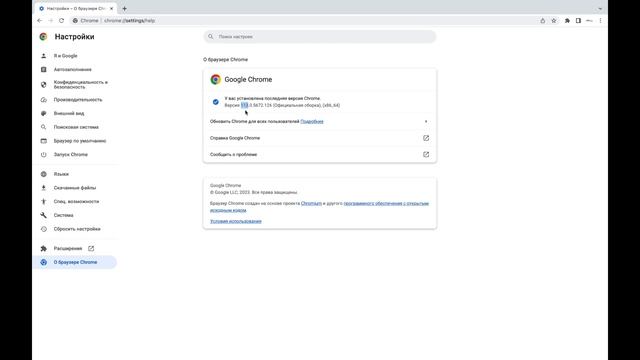Open Расширения in the sidebar

pos(68,248)
